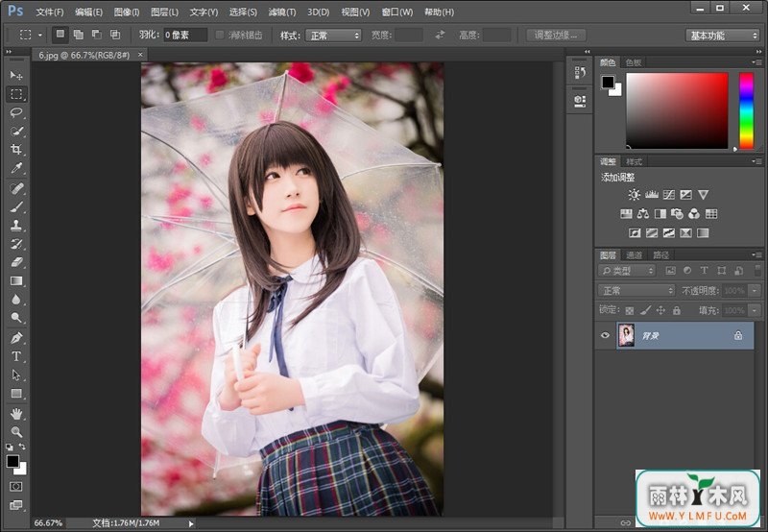Open the 文件(F) menu
This screenshot has height=532, width=768.
tap(50, 12)
